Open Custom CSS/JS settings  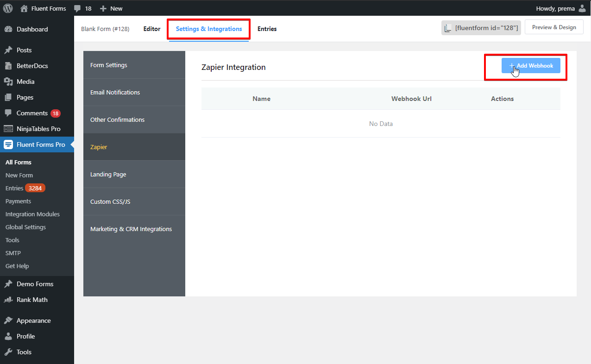point(134,201)
